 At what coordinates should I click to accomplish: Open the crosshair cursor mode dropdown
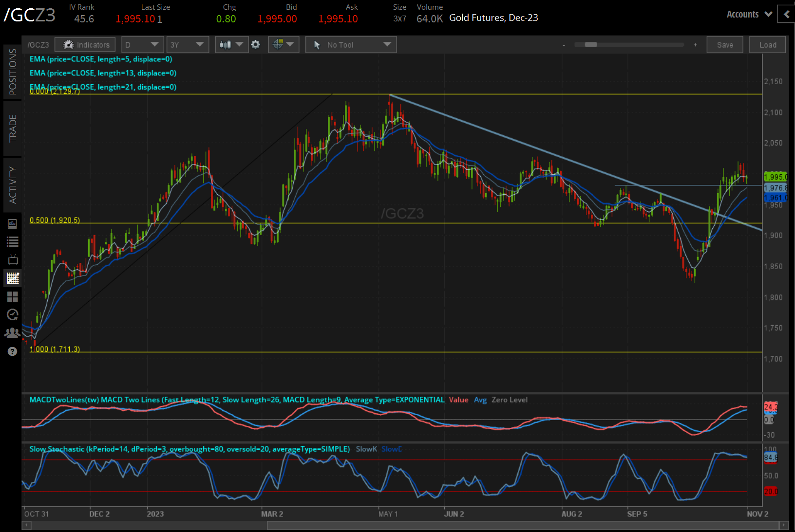[x=284, y=45]
